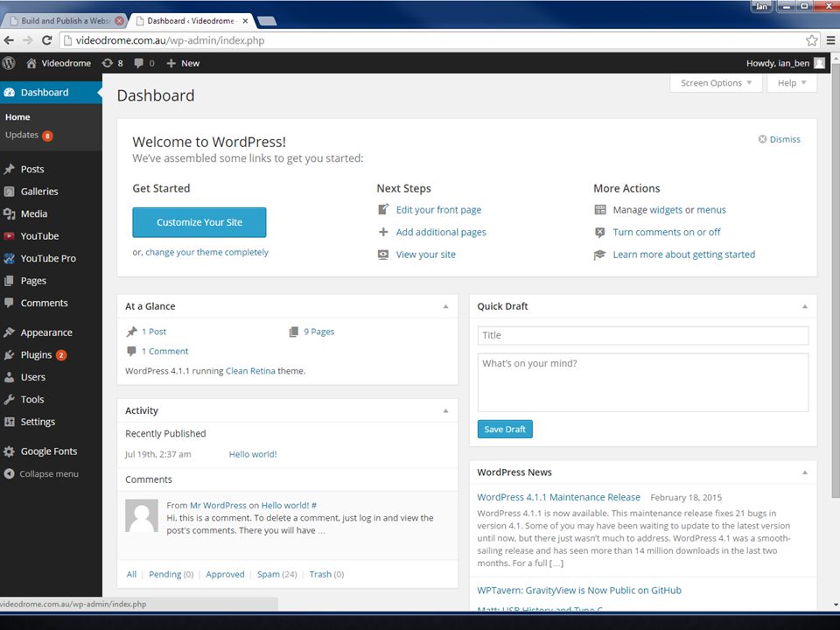Click the 1 Comment link
Viewport: 840px width, 630px height.
pyautogui.click(x=165, y=352)
